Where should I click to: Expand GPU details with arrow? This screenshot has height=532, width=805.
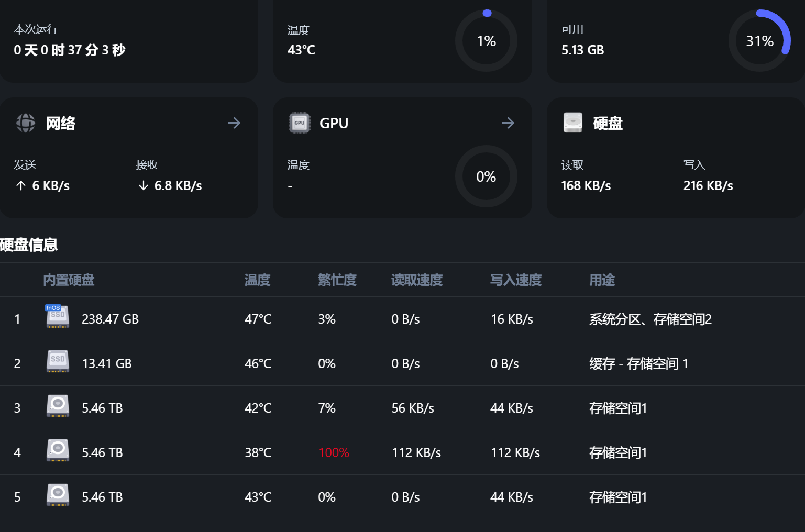508,123
